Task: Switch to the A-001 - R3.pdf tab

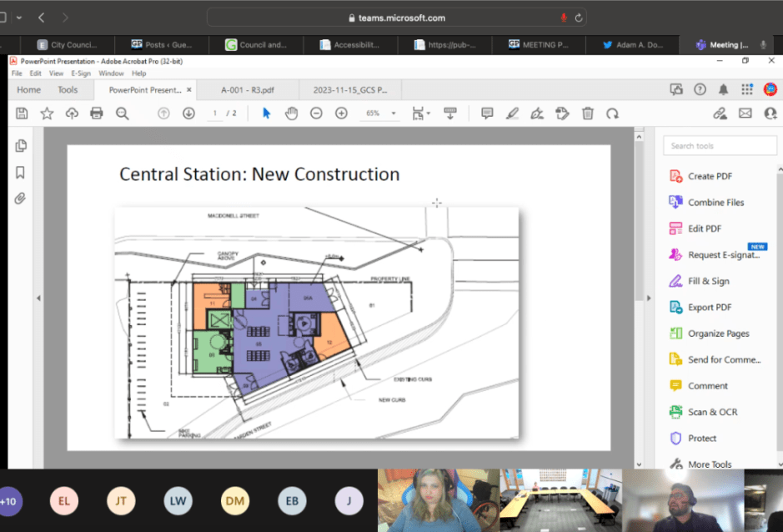Action: tap(246, 90)
